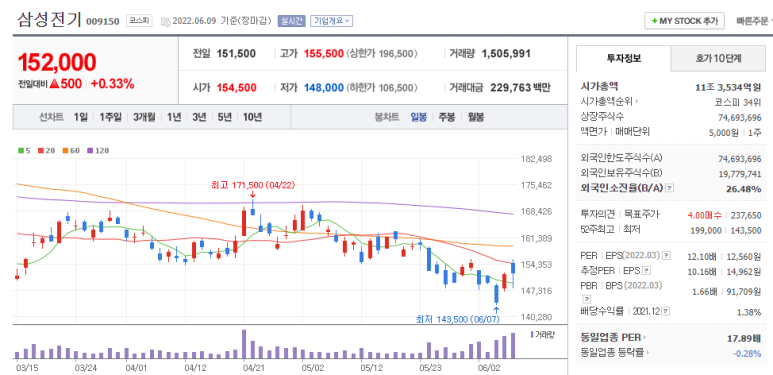This screenshot has width=773, height=375.
Task: Click the 코스피 market badge
Action: point(140,21)
